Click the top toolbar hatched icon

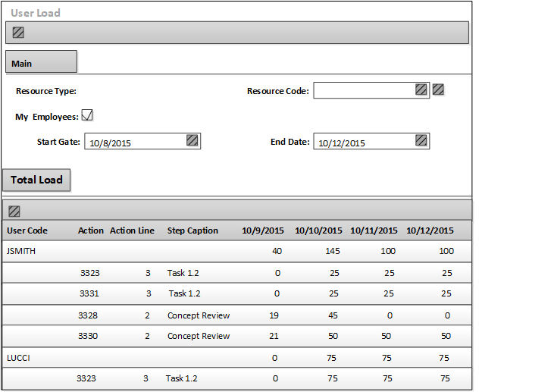[19, 33]
